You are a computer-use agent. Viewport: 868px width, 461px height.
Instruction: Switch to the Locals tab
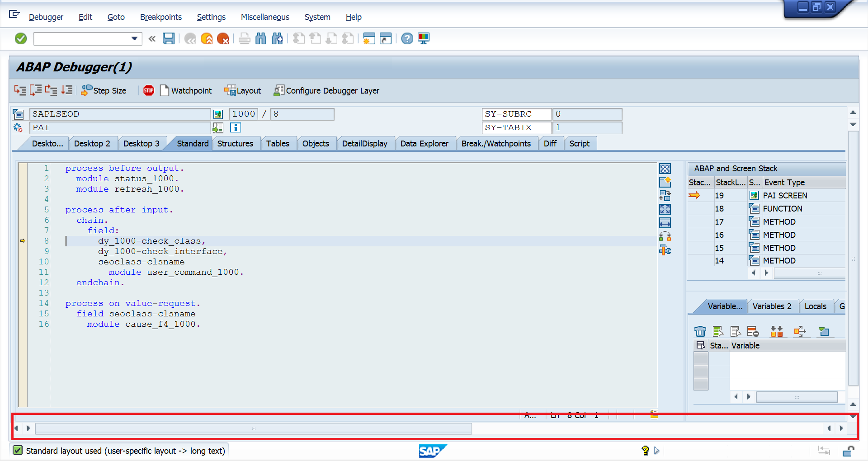pos(815,306)
